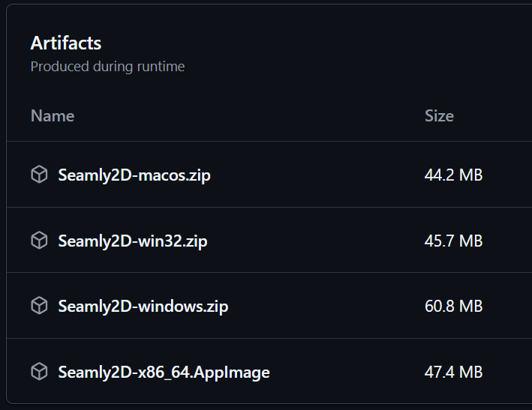Click the divider between macos and win32 rows
Viewport: 532px width, 410px height.
pyautogui.click(x=270, y=207)
